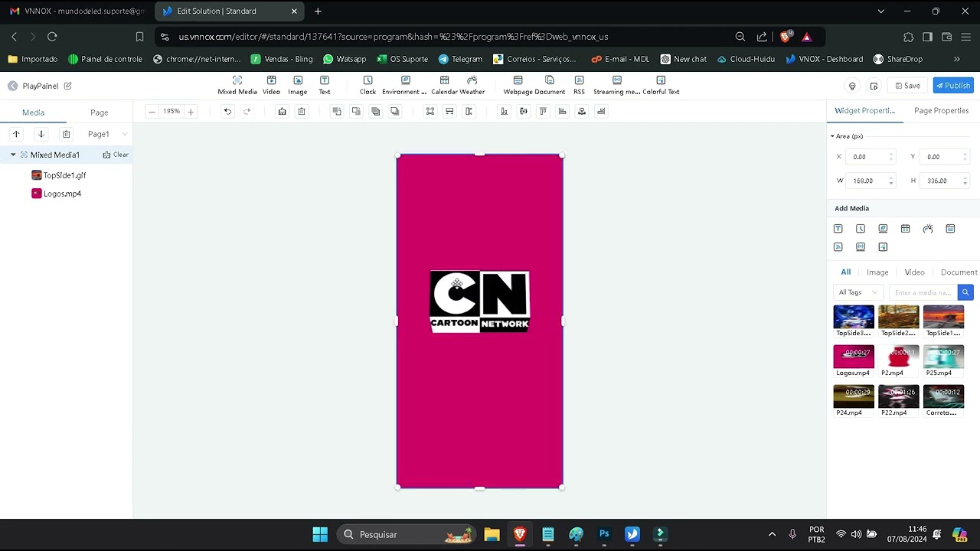
Task: Filter media library by Document
Action: tap(959, 272)
